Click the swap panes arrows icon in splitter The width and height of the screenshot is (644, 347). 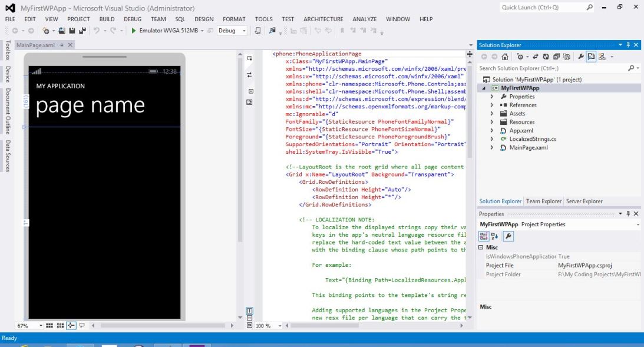[x=249, y=75]
